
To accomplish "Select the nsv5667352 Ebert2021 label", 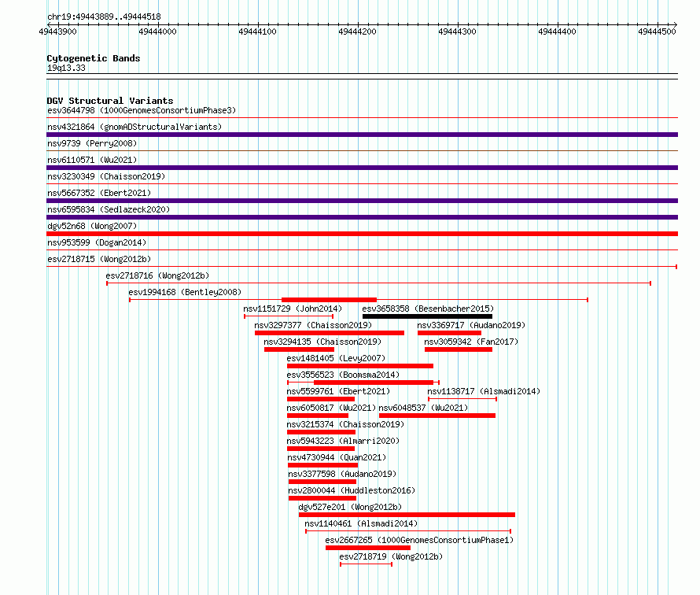I will point(99,193).
